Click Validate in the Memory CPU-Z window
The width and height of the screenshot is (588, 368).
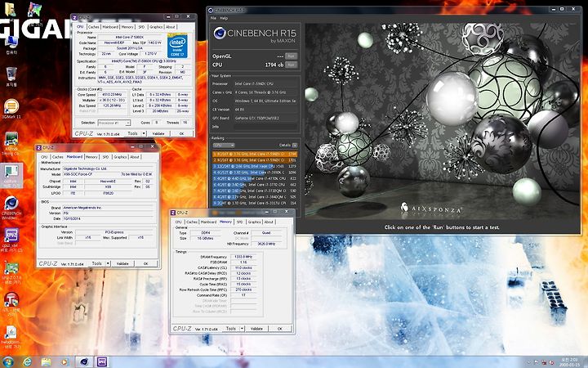pos(257,329)
